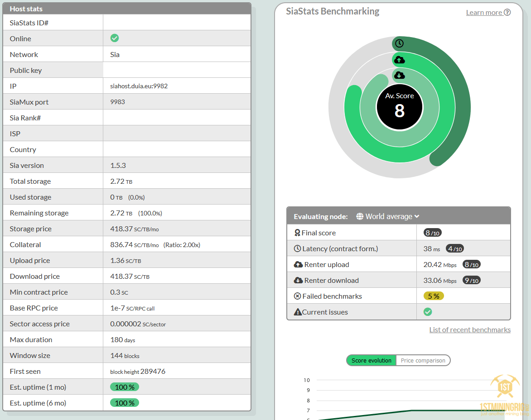531x420 pixels.
Task: Click the IP value siahost.duia.eu:9982
Action: point(139,86)
